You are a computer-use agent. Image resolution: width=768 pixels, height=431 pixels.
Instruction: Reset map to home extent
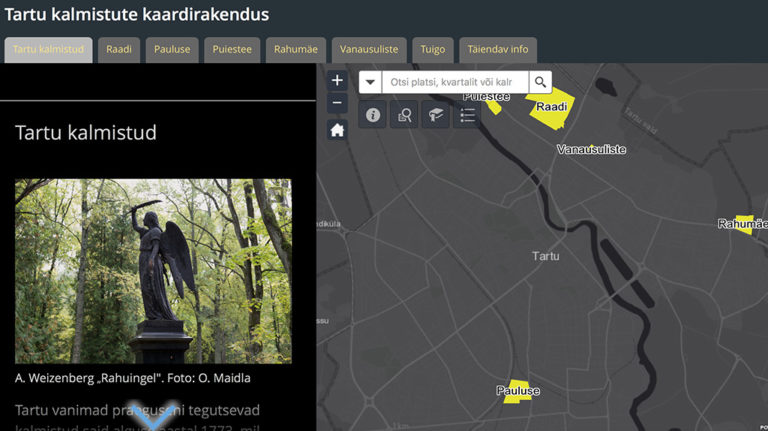coord(337,130)
